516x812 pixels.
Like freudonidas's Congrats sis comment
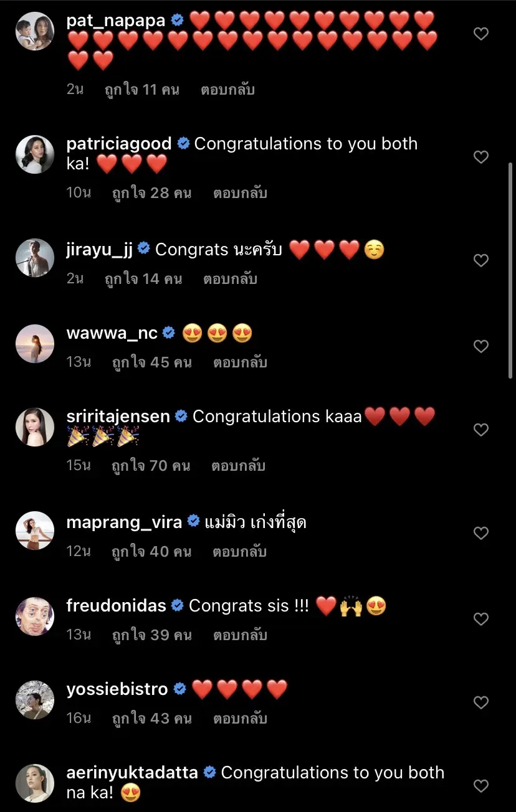[x=481, y=619]
